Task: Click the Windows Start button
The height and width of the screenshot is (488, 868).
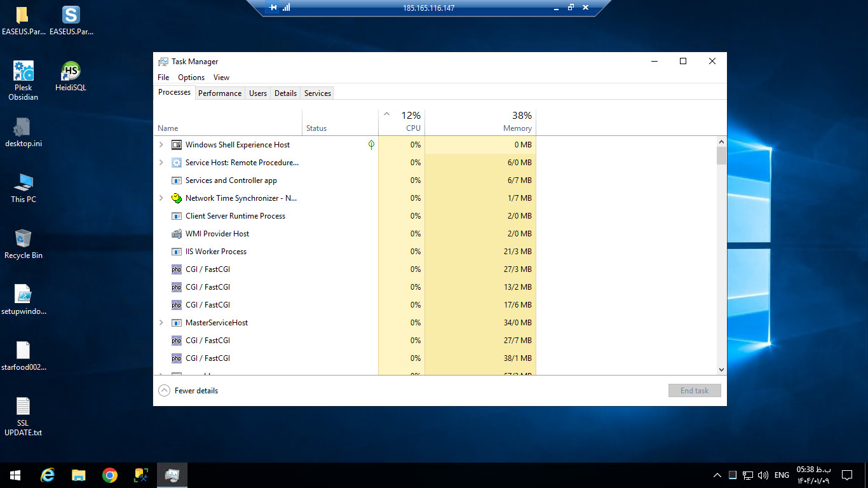Action: point(15,475)
